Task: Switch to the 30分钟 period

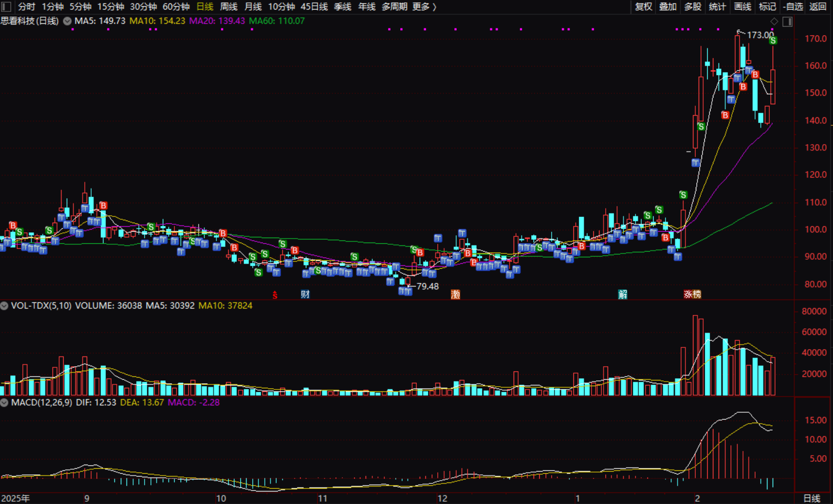Action: click(143, 7)
